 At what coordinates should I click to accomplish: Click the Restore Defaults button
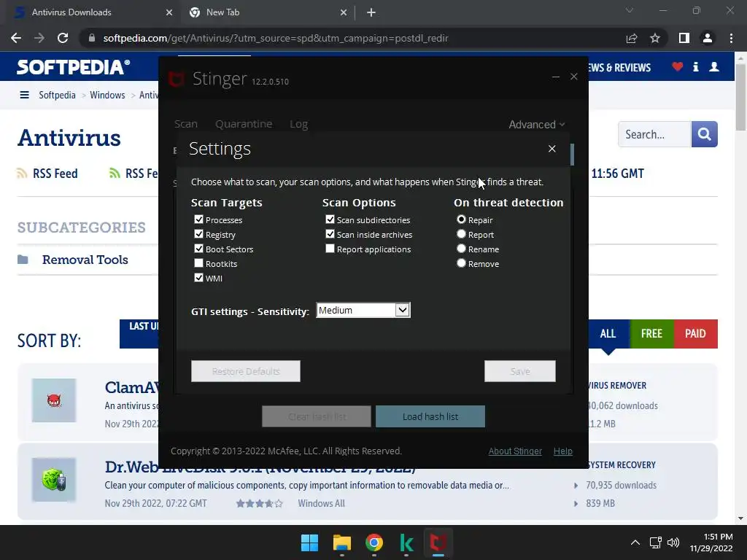(246, 371)
